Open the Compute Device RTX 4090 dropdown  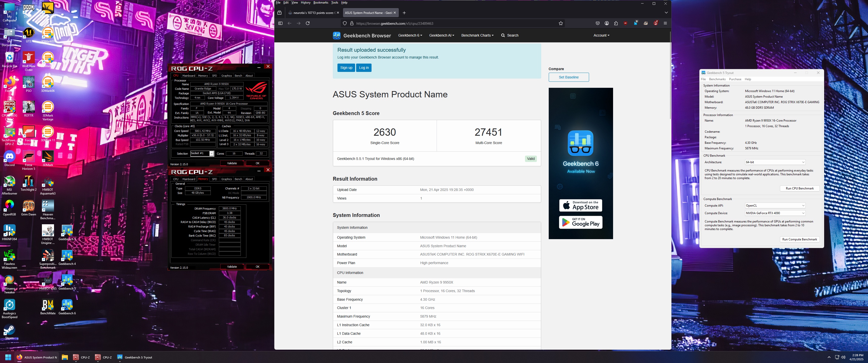click(x=775, y=213)
